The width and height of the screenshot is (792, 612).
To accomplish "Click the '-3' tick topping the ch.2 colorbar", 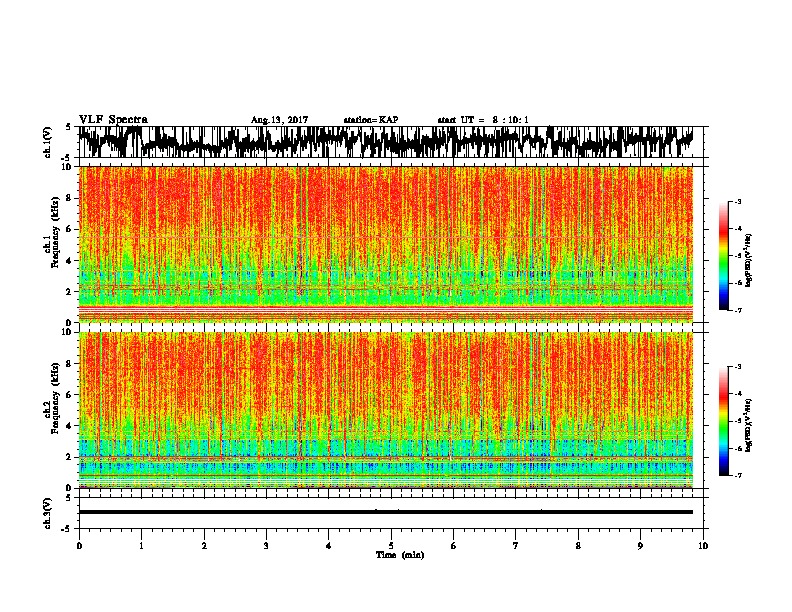I will [x=738, y=367].
